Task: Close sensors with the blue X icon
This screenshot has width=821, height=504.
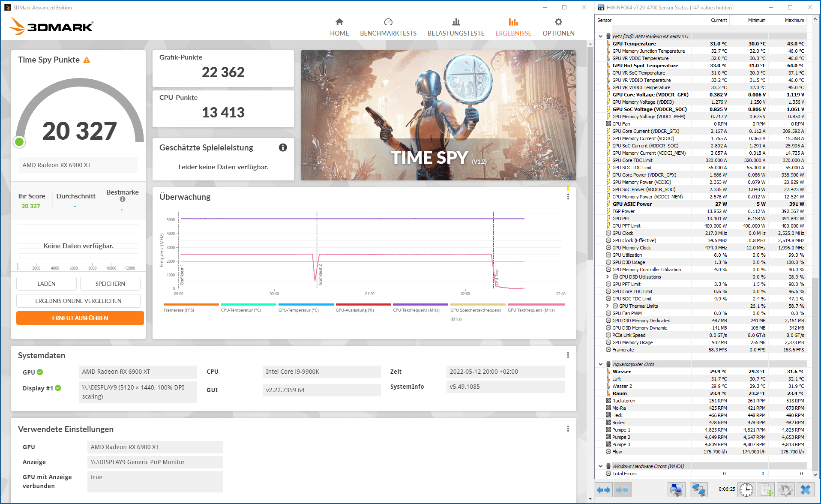Action: [806, 489]
